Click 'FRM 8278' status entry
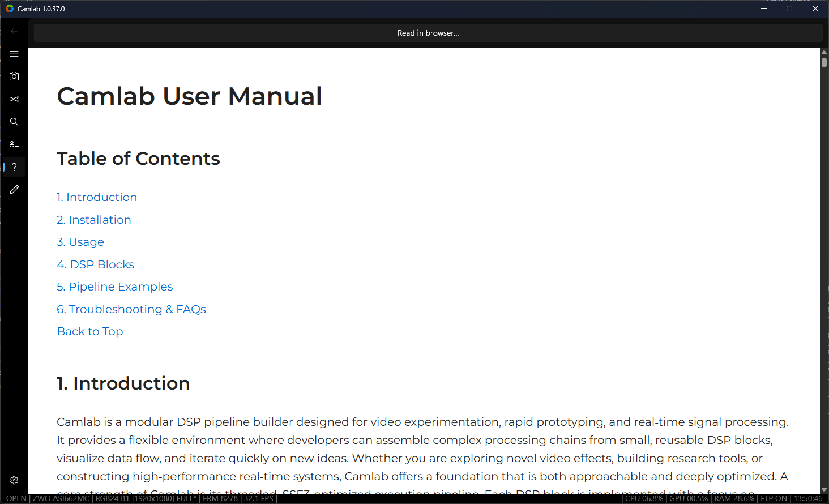 click(220, 498)
